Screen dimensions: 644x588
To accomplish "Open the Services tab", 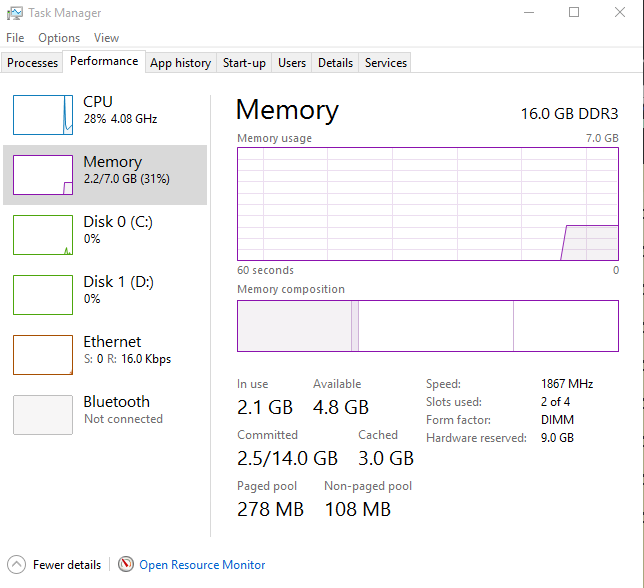I will point(386,63).
